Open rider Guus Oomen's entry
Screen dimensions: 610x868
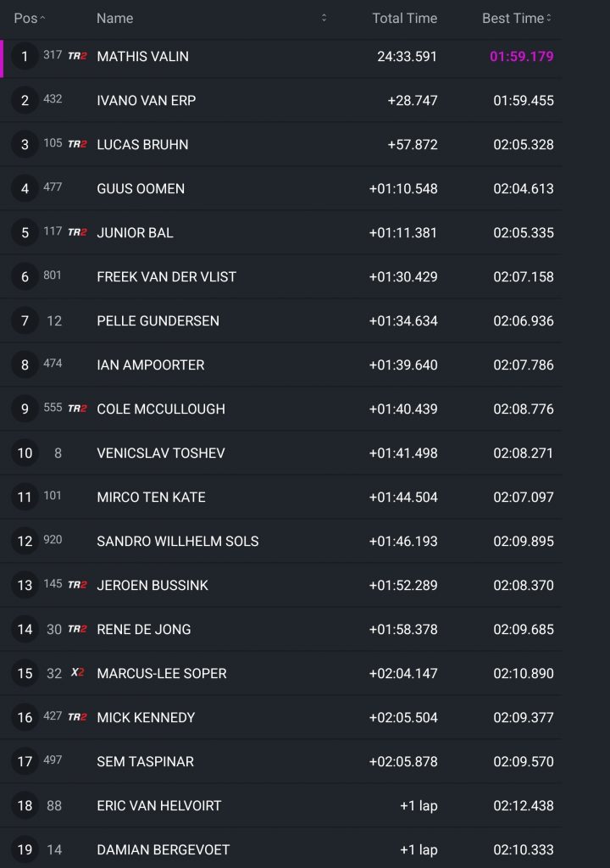pos(141,188)
